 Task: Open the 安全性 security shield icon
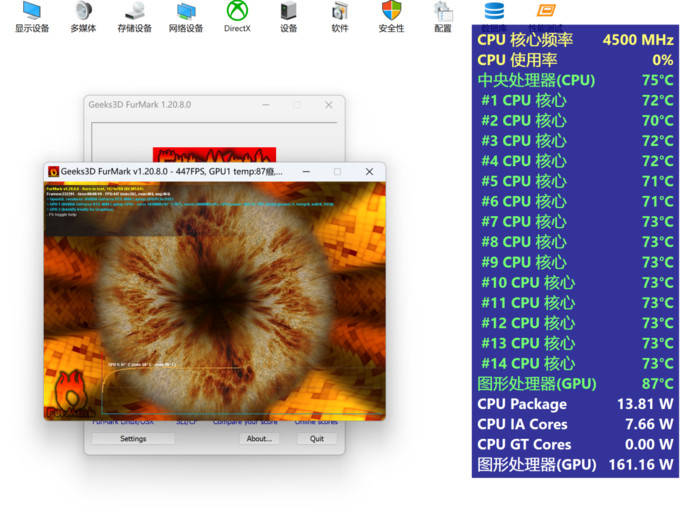point(391,17)
